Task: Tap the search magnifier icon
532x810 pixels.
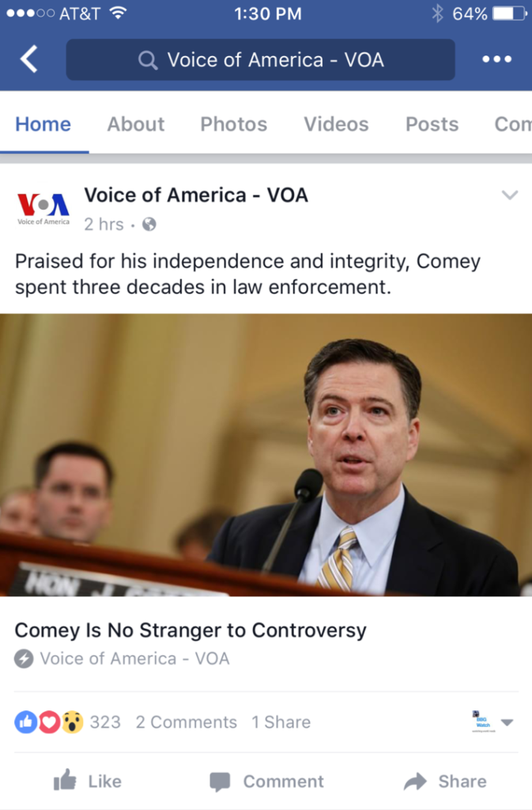Action: pyautogui.click(x=148, y=60)
